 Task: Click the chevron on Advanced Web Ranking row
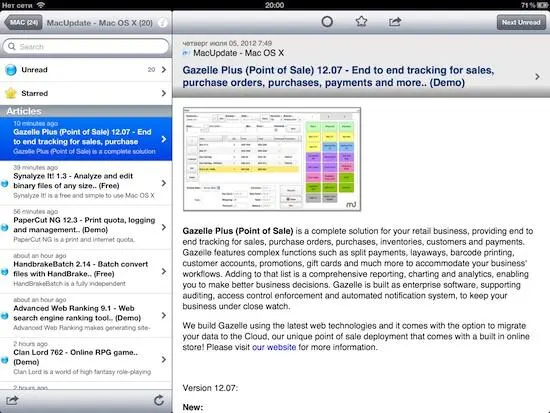tap(164, 316)
